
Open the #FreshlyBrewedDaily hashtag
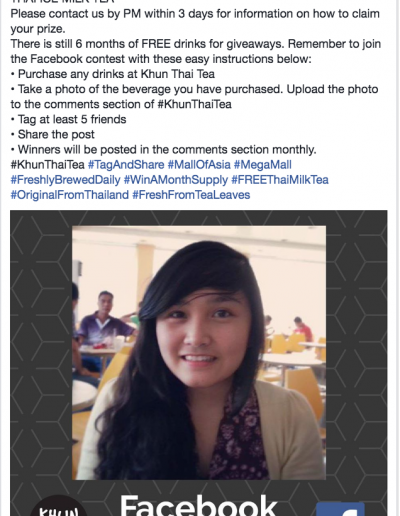click(65, 180)
